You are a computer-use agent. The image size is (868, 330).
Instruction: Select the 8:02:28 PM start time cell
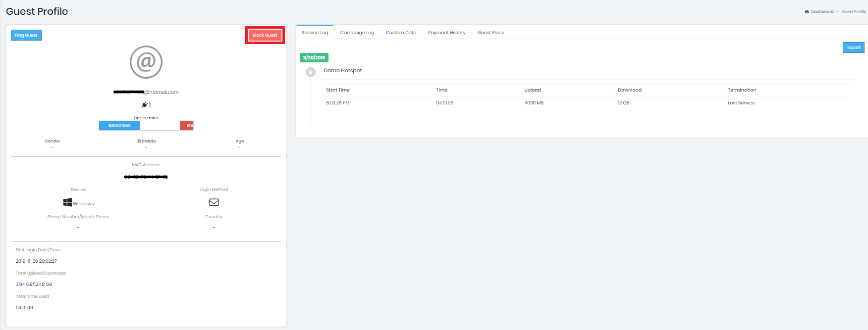[x=338, y=103]
